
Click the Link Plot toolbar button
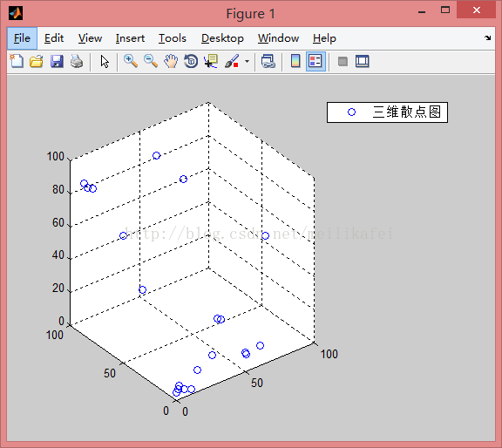pos(268,61)
